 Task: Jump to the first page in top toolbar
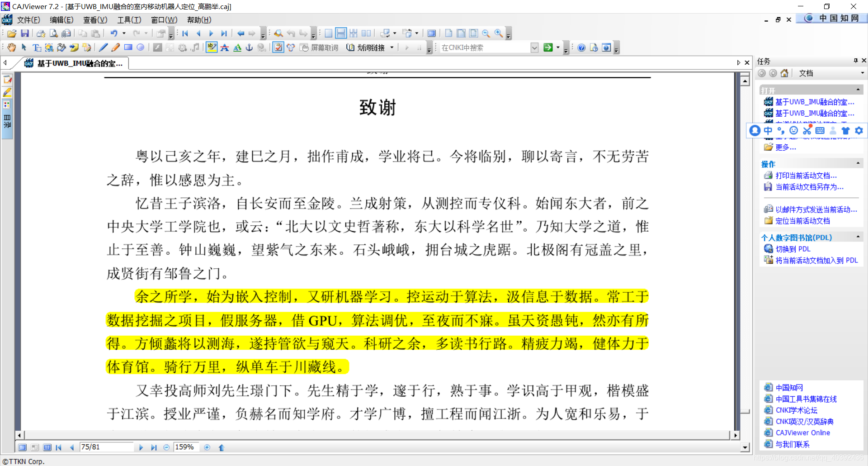pyautogui.click(x=185, y=33)
